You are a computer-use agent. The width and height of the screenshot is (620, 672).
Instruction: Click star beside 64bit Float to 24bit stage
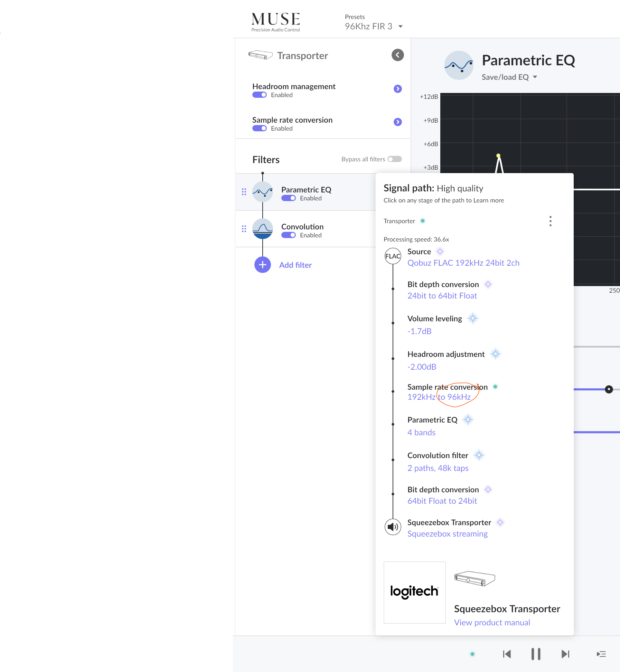pyautogui.click(x=488, y=490)
